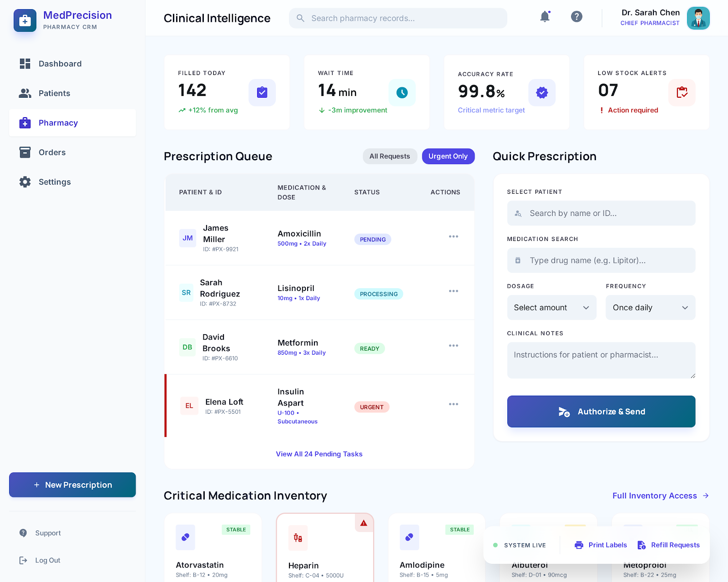Viewport: 728px width, 582px height.
Task: Open the Print Labels icon
Action: [579, 545]
